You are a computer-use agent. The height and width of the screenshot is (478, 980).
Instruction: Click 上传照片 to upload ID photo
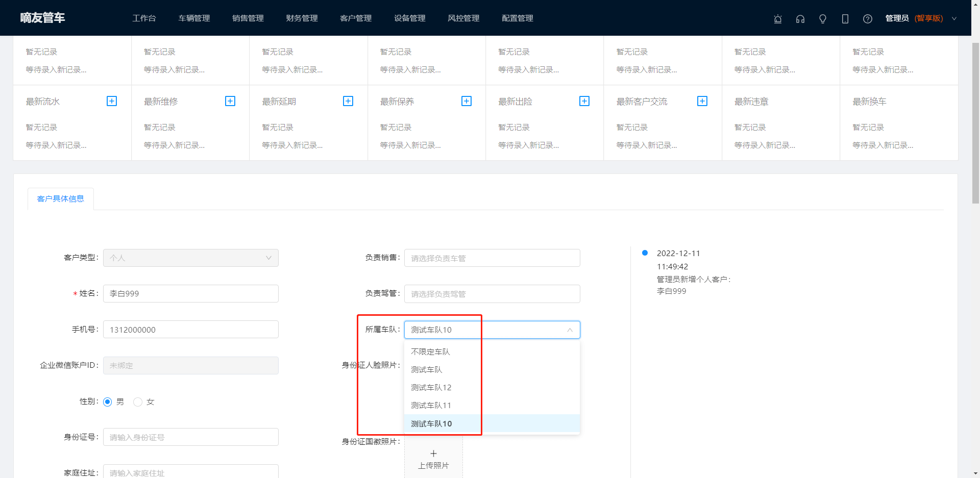pos(433,459)
